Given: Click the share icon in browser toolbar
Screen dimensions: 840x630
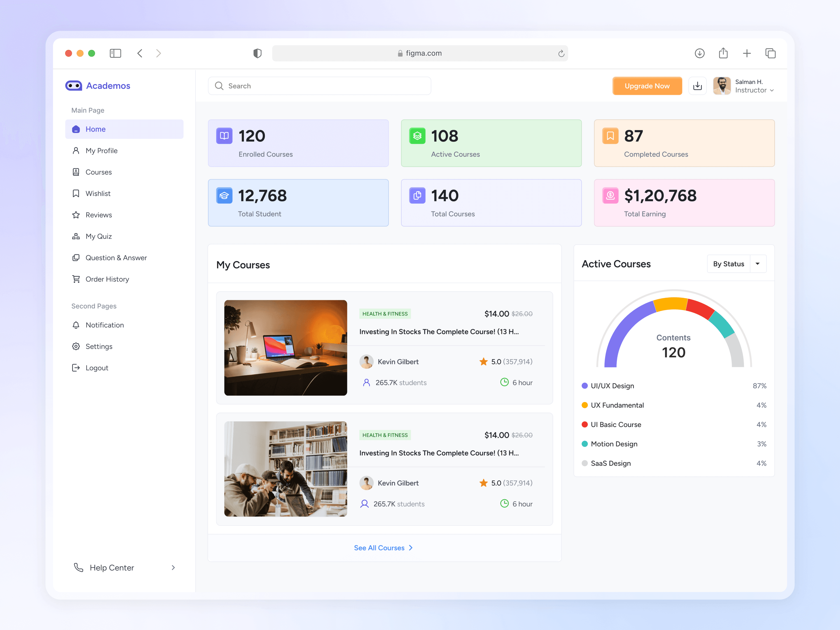Looking at the screenshot, I should (x=723, y=53).
